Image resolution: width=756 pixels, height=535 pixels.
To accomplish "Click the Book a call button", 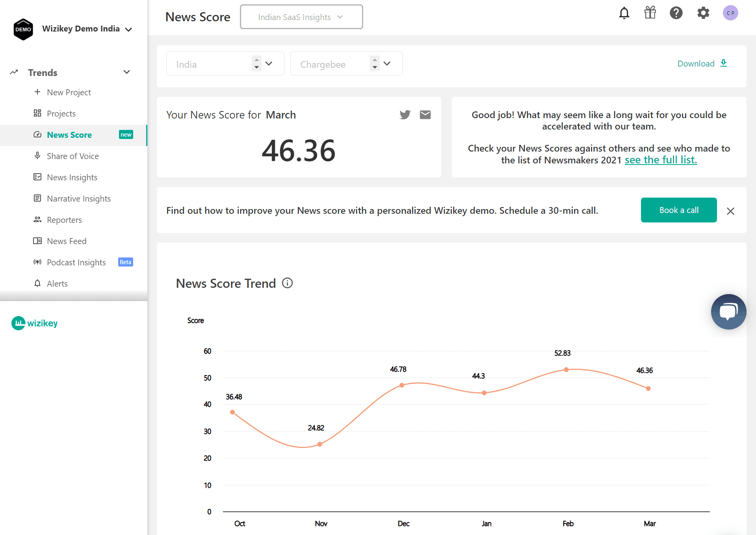I will [678, 210].
